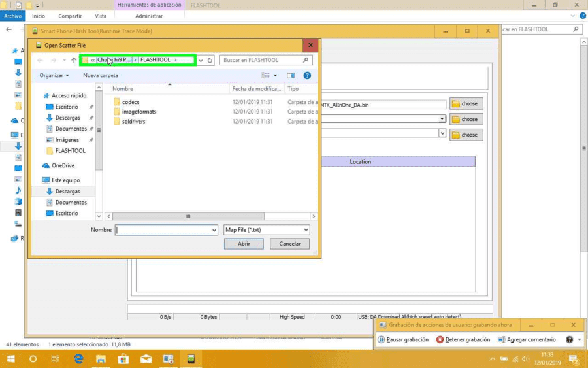Search in Buscar en FLASHTOOL dialog field
Viewport: 588px width, 368px height.
[265, 60]
